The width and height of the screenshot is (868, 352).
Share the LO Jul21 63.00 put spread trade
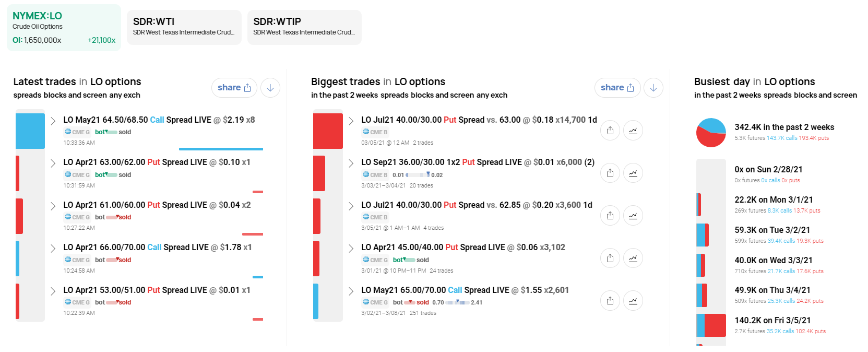click(x=610, y=131)
